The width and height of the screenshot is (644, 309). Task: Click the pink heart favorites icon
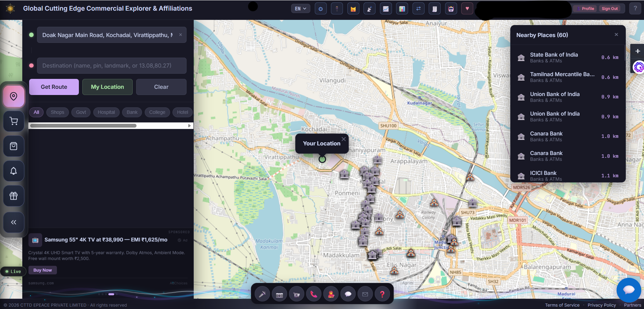[x=467, y=9]
